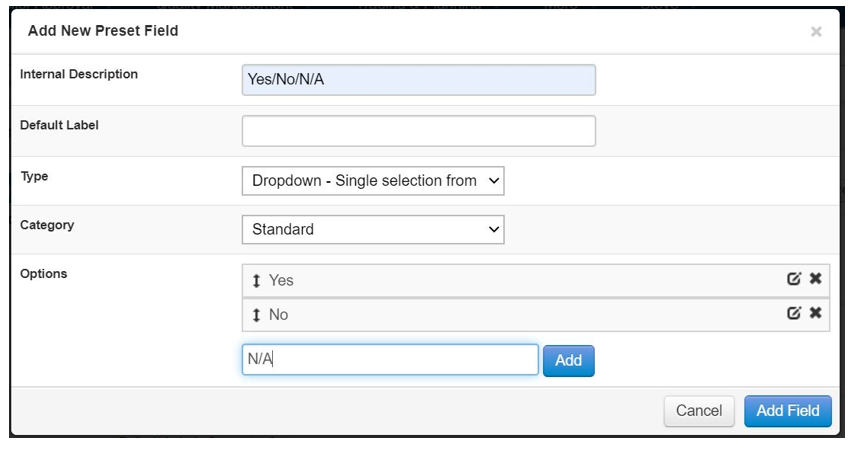
Task: Select the No option row text
Action: tap(278, 315)
